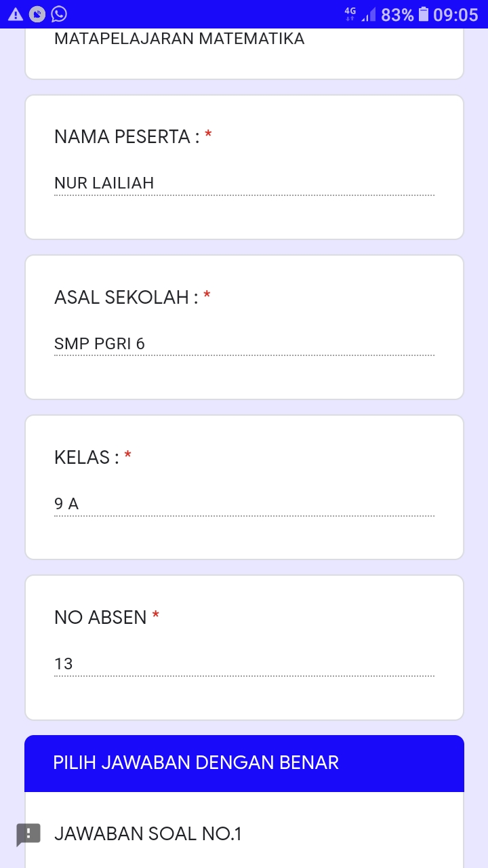Tap the MATAPELAJARAN MATEMATIKA description text
Viewport: 488px width, 868px height.
pos(180,39)
